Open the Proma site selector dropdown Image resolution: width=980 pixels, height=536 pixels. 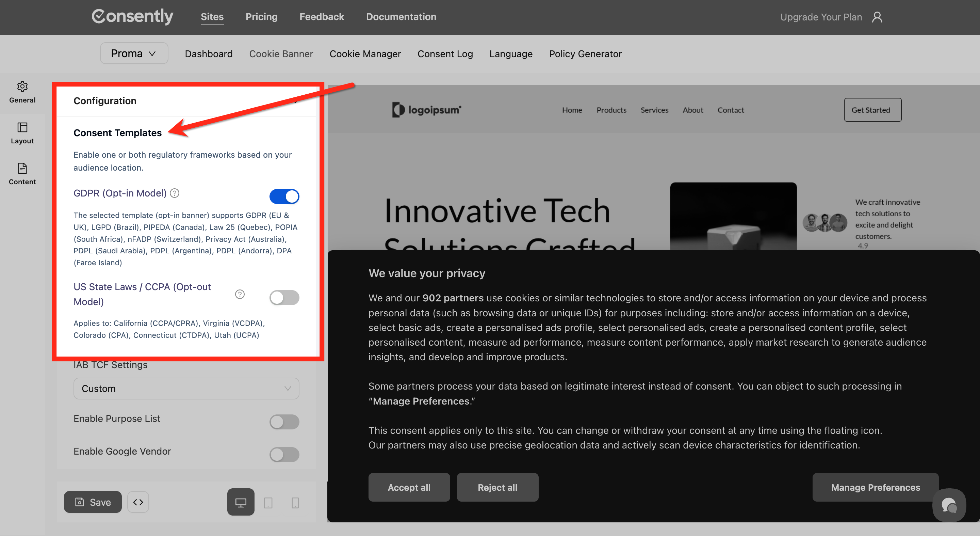(134, 53)
